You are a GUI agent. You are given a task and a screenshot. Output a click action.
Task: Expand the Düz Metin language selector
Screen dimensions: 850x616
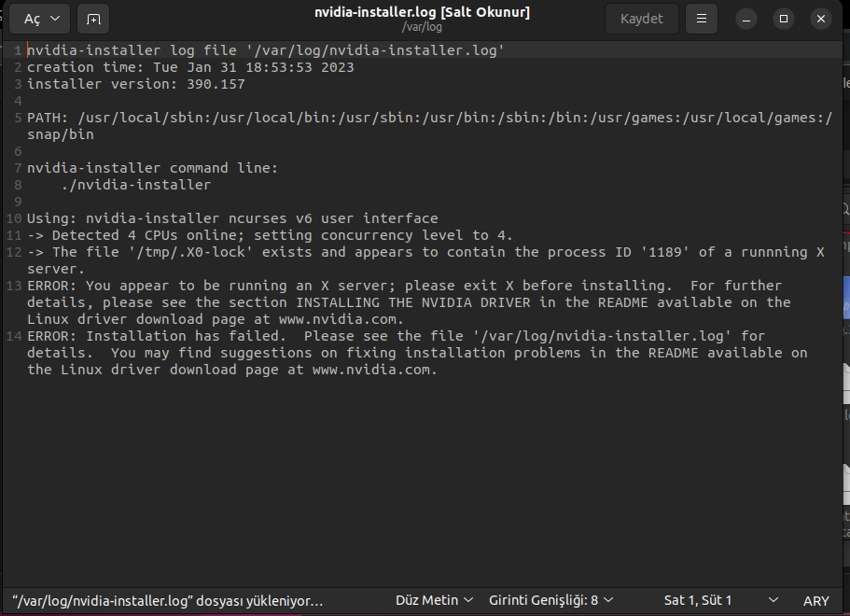(x=435, y=600)
